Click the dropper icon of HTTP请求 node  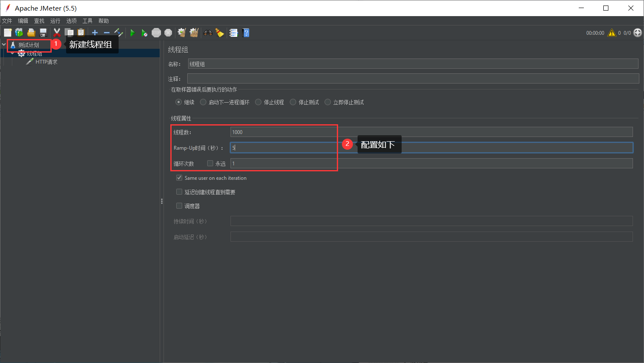(x=30, y=62)
